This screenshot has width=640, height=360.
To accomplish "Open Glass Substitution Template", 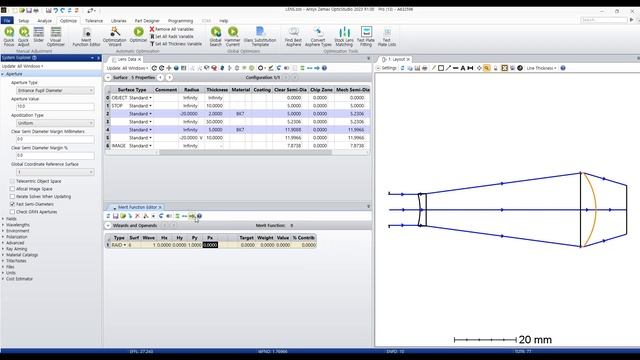I will 260,36.
